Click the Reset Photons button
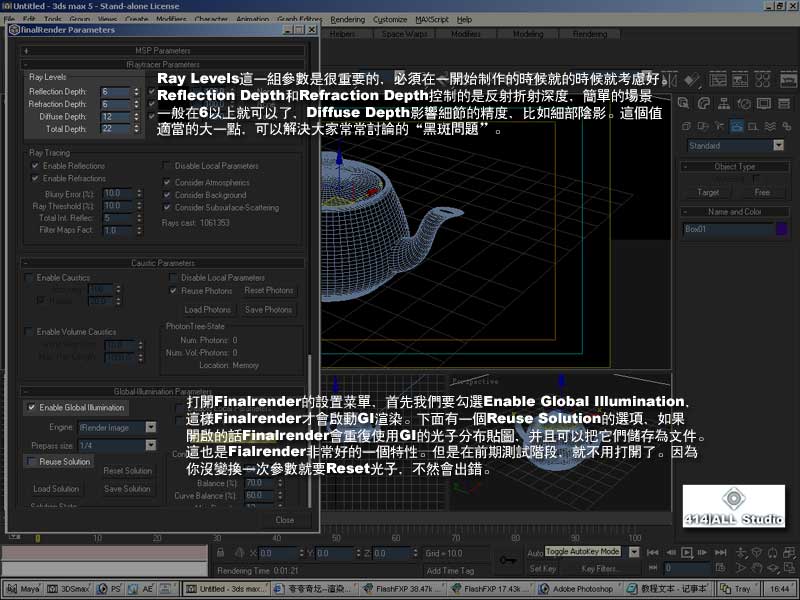The image size is (800, 600). (x=269, y=290)
